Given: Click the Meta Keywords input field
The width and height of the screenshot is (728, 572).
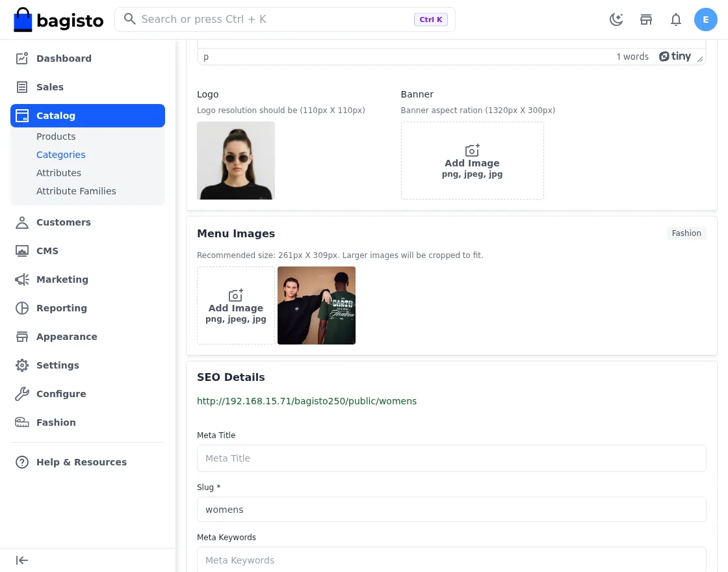Looking at the screenshot, I should (451, 560).
